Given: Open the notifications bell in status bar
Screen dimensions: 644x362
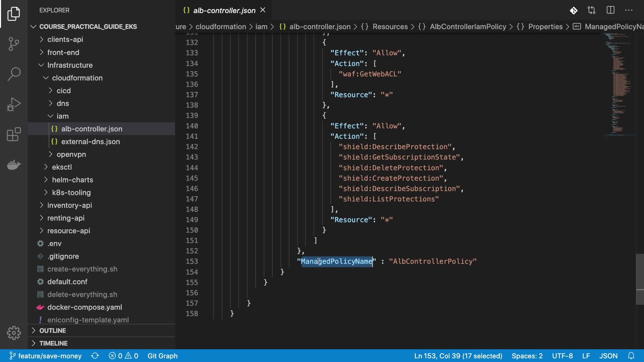Looking at the screenshot, I should tap(631, 356).
